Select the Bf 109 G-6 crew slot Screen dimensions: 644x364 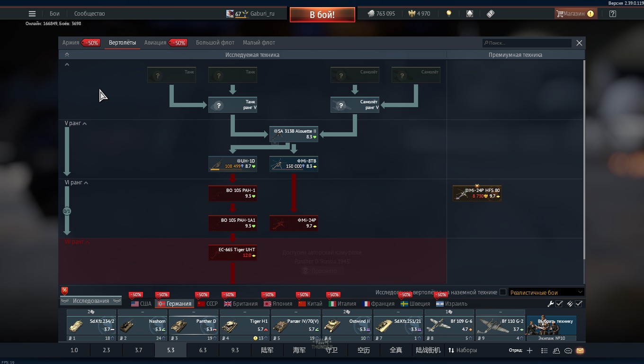click(449, 325)
